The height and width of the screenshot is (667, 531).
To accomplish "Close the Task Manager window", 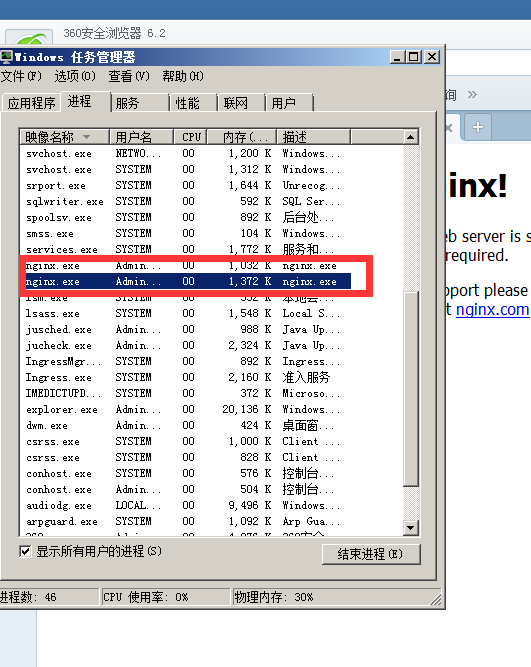I will (432, 57).
